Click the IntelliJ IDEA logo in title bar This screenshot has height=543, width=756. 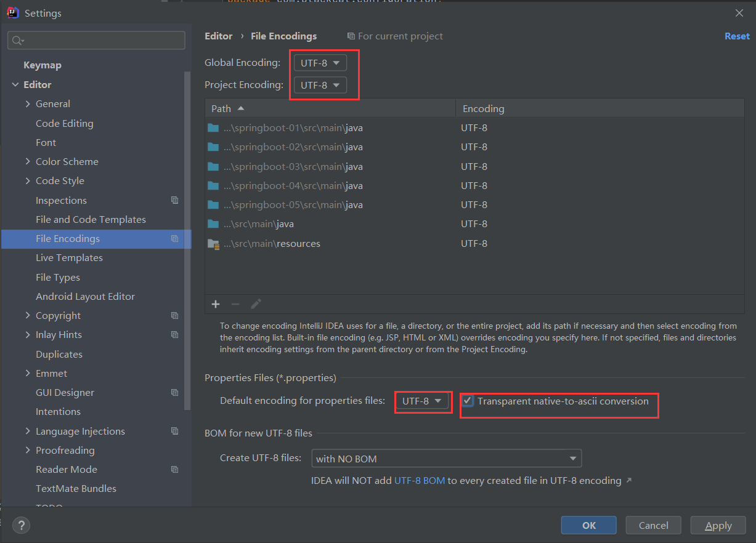(x=13, y=13)
